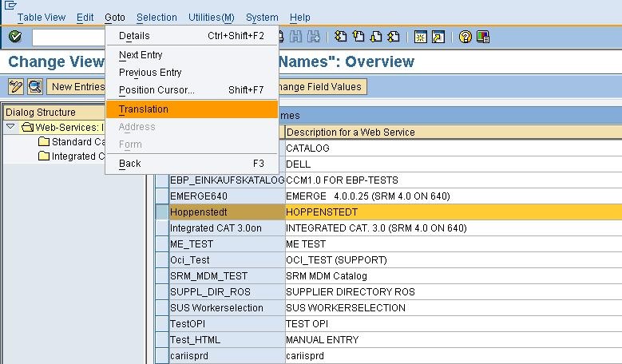
Task: Click the 'SRM MDM Catalog' description cell
Action: coord(454,275)
